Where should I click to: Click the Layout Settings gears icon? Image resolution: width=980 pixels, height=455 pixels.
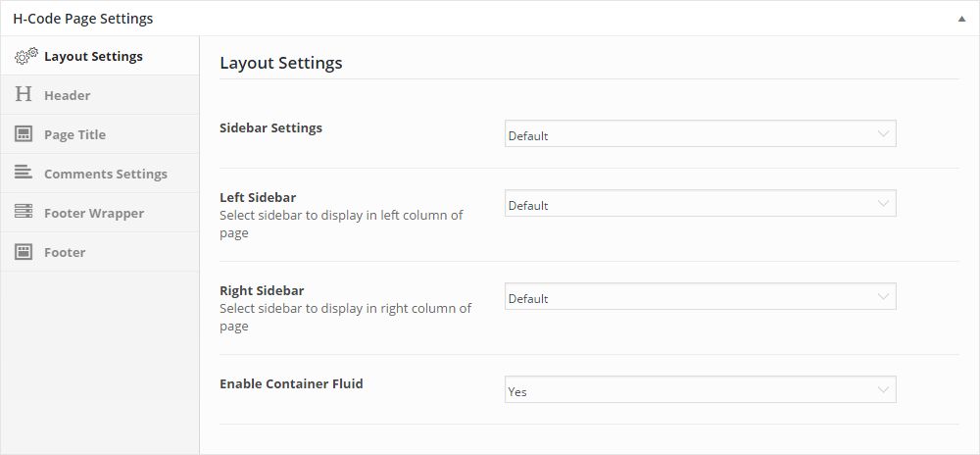tap(25, 56)
